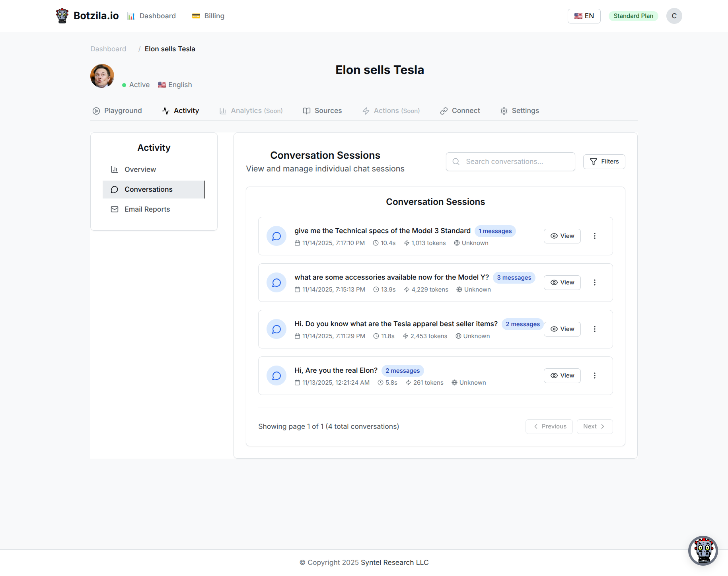Viewport: 728px width, 576px height.
Task: View the 'Are you the real Elon' session
Action: [562, 376]
